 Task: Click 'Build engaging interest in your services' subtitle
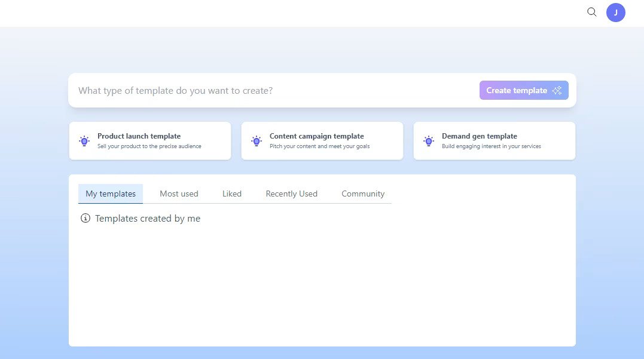pyautogui.click(x=491, y=146)
